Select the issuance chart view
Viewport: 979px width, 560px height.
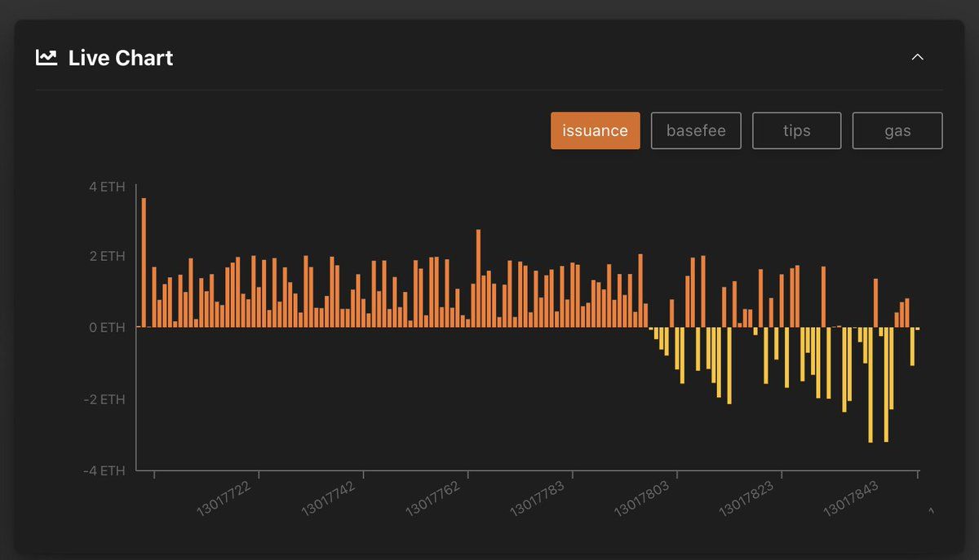595,130
